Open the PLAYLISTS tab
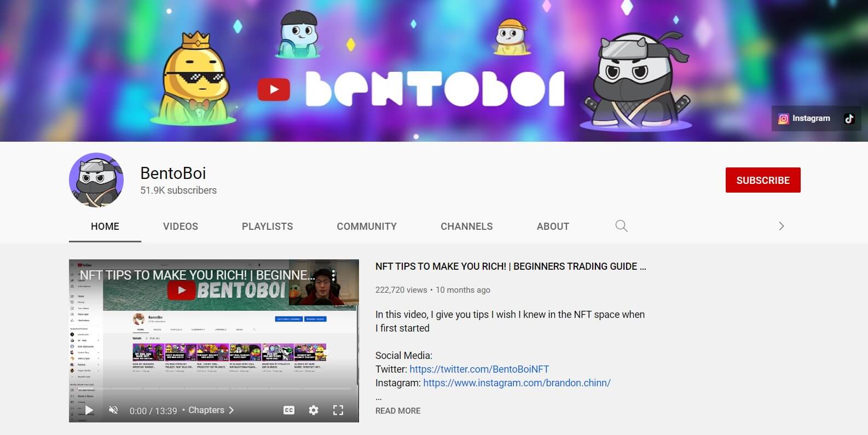The image size is (868, 435). [268, 226]
